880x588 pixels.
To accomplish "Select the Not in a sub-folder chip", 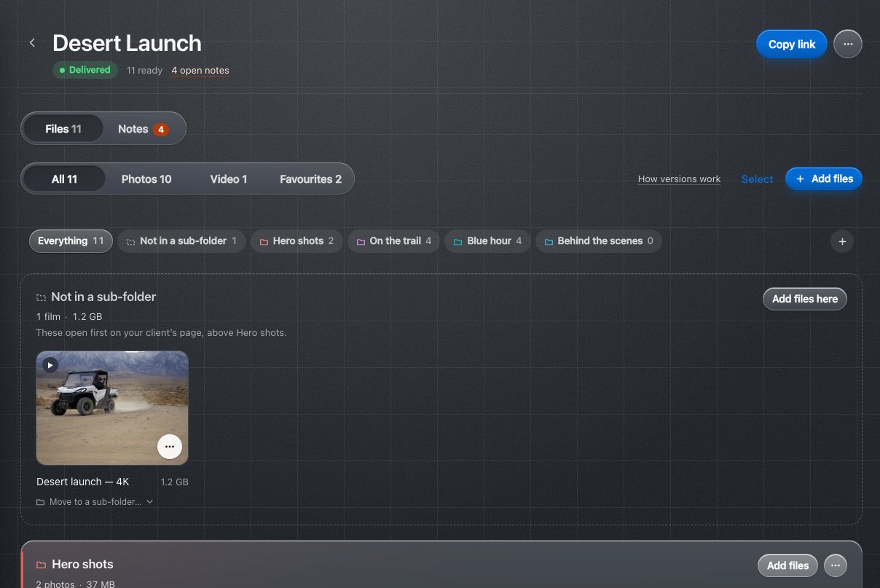I will (181, 241).
